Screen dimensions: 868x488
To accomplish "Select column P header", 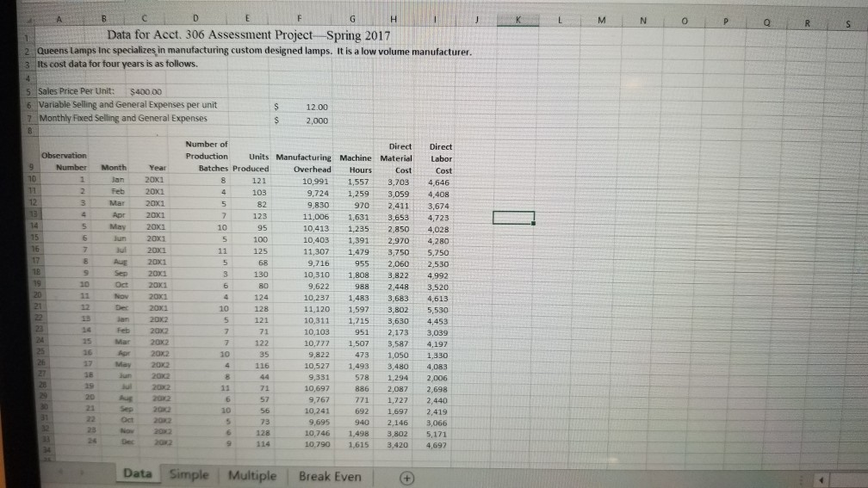I will [x=725, y=22].
